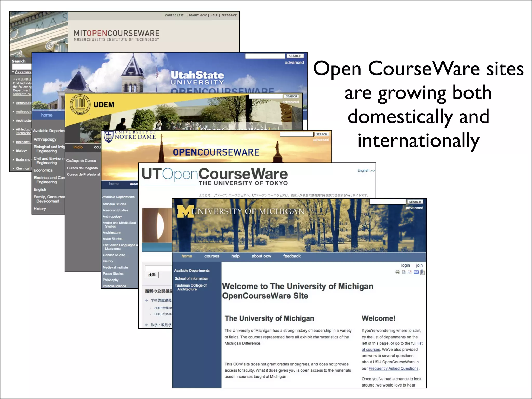Select the home tab on Utah State page

pos(47,115)
